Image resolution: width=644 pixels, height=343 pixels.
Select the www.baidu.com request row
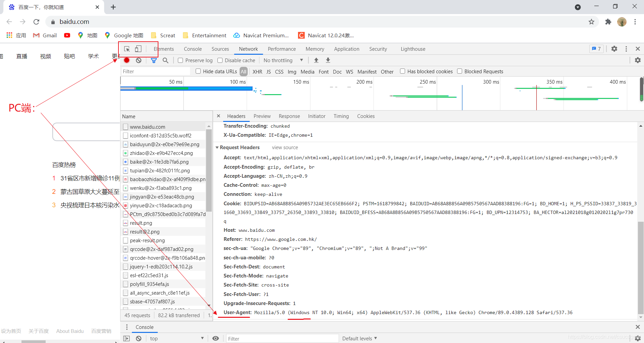point(163,127)
